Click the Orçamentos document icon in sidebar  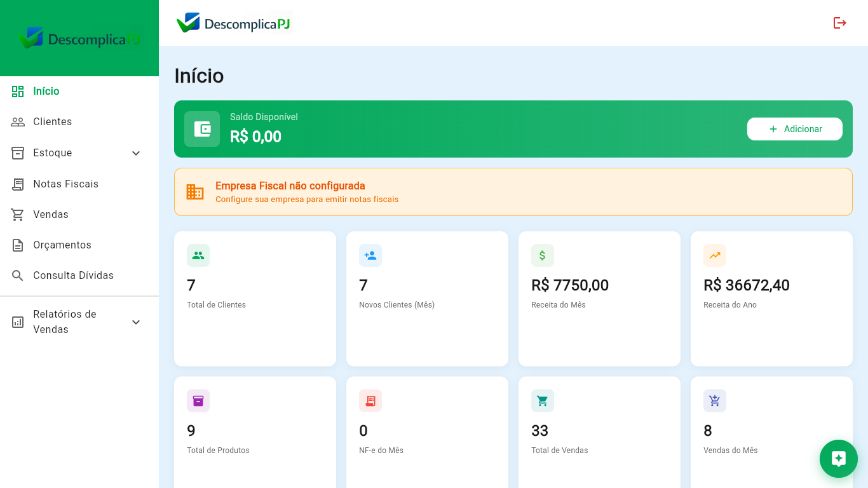pyautogui.click(x=18, y=245)
